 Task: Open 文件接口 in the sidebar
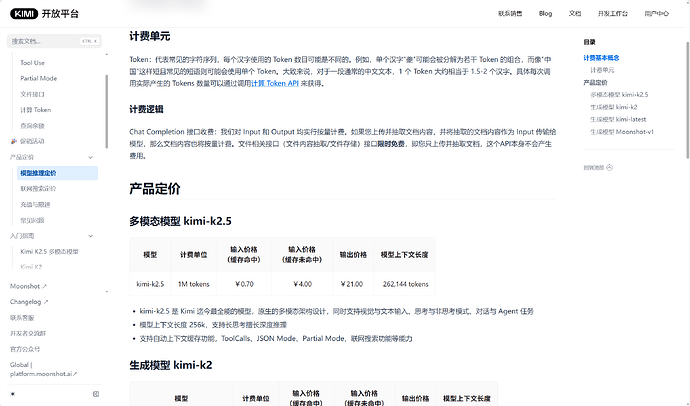32,94
